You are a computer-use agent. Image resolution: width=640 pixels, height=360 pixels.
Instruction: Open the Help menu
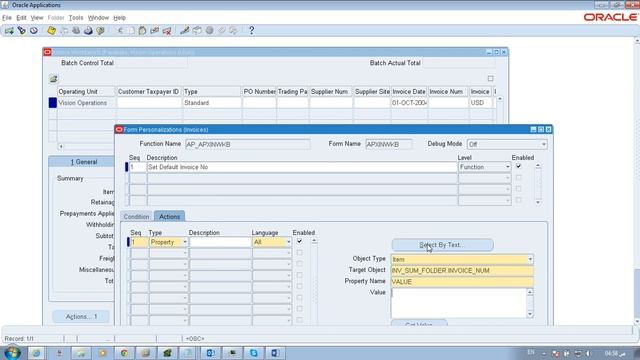tap(119, 18)
